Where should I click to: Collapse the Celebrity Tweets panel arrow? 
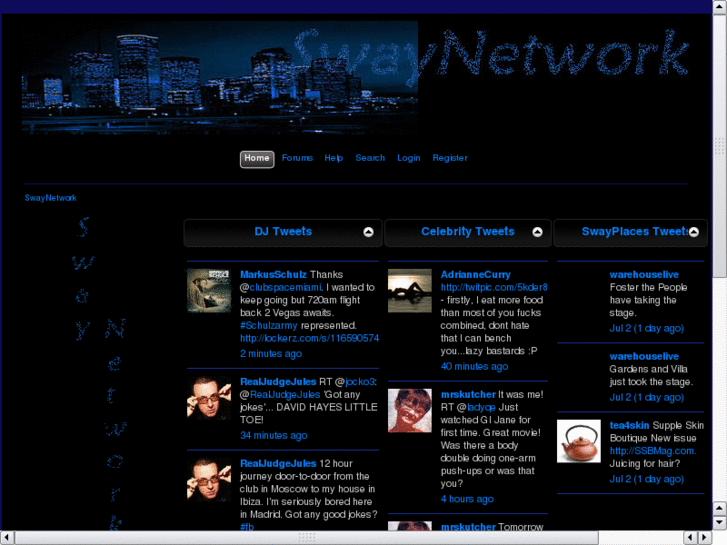[x=537, y=232]
